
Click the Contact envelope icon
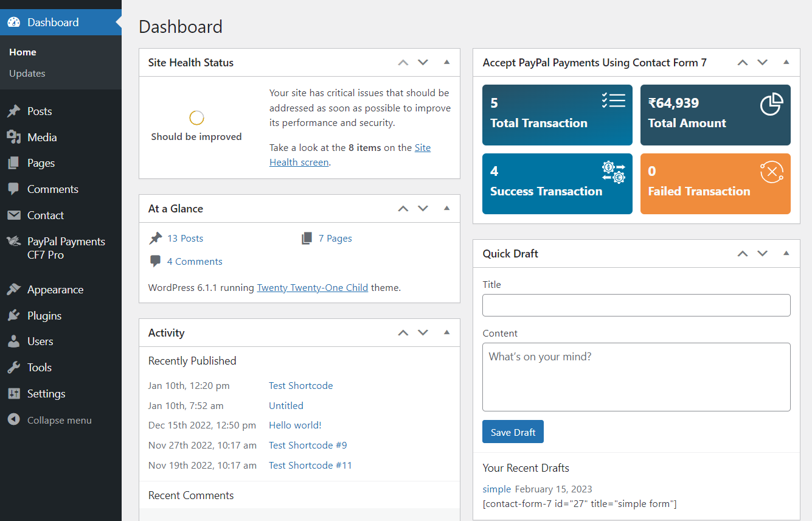point(13,215)
